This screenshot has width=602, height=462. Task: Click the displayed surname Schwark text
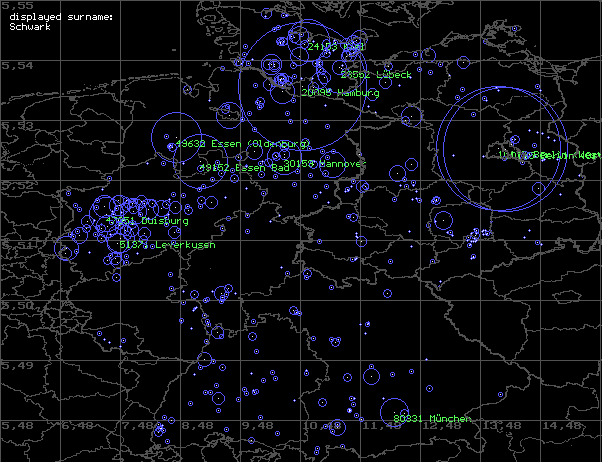pyautogui.click(x=30, y=27)
